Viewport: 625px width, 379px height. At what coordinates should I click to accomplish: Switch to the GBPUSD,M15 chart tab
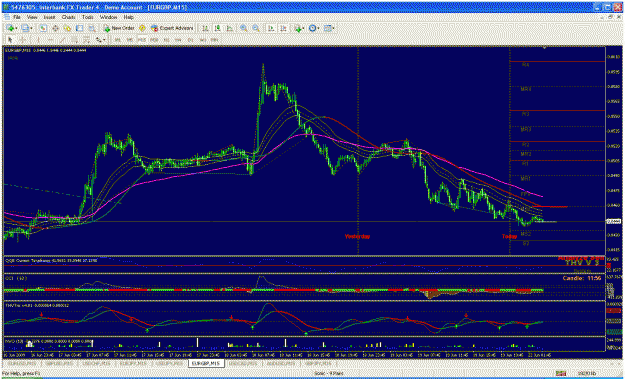point(59,363)
